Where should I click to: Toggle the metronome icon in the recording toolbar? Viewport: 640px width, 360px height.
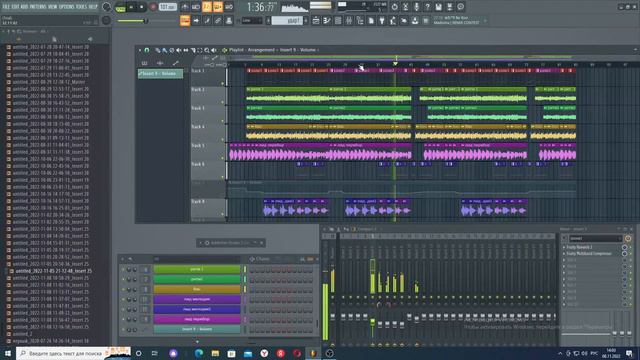(x=185, y=7)
